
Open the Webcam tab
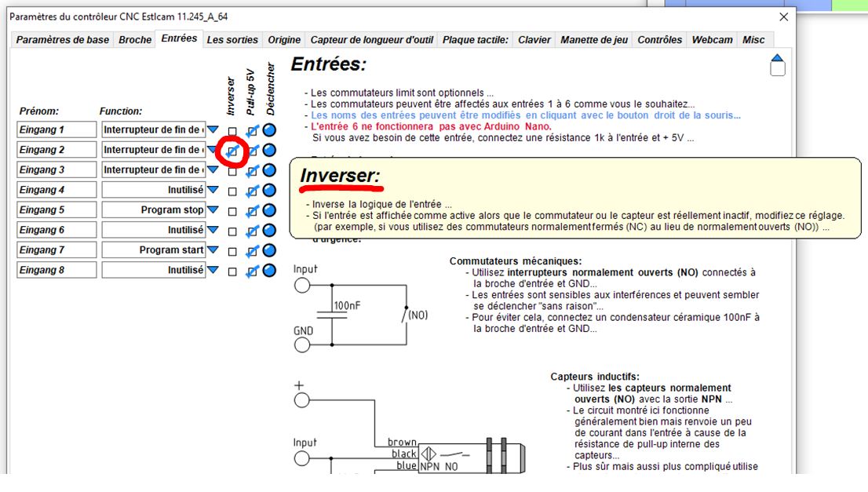[712, 40]
